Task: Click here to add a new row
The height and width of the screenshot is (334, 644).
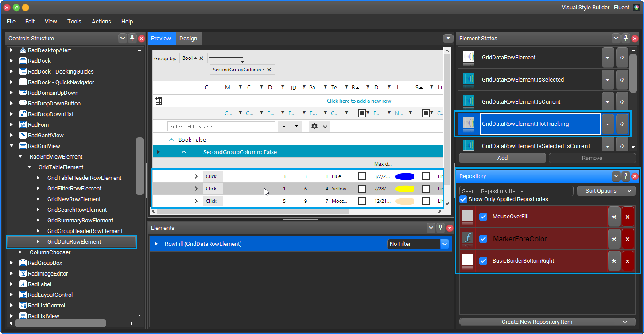Action: tap(359, 101)
